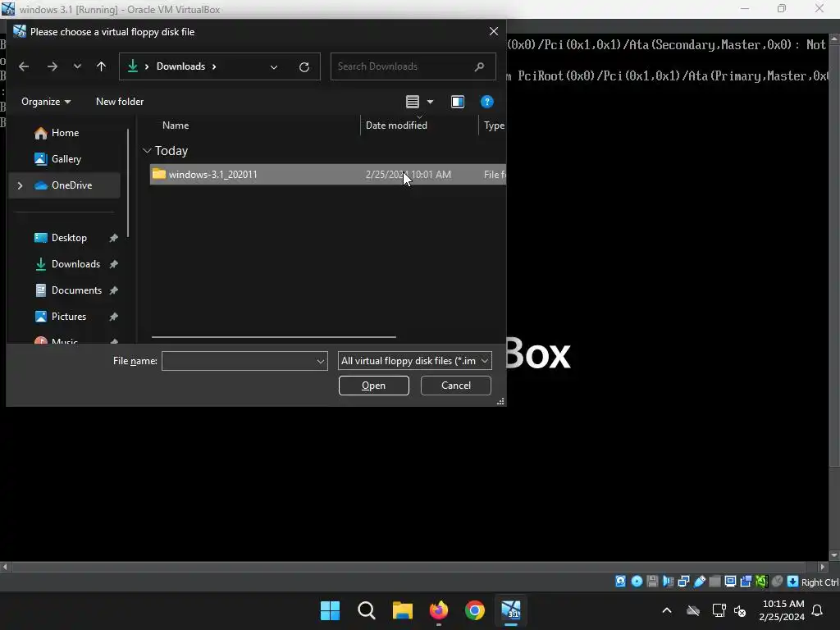Click the VM window's horizontal scrollbar

(x=409, y=567)
